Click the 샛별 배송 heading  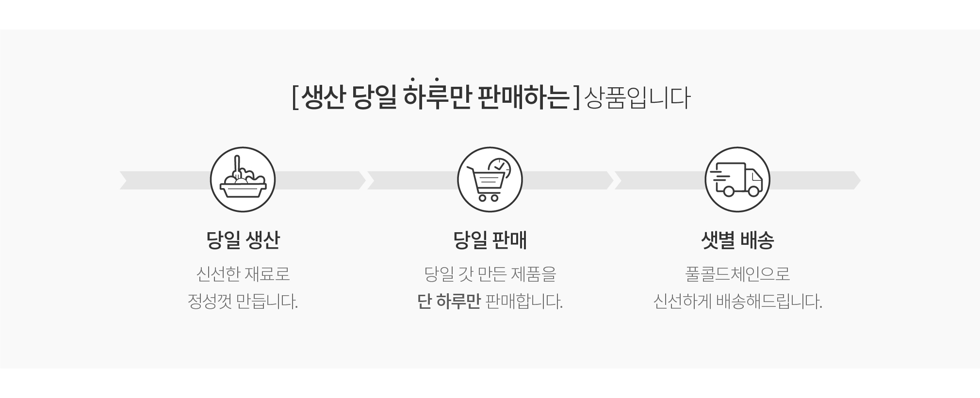click(737, 240)
